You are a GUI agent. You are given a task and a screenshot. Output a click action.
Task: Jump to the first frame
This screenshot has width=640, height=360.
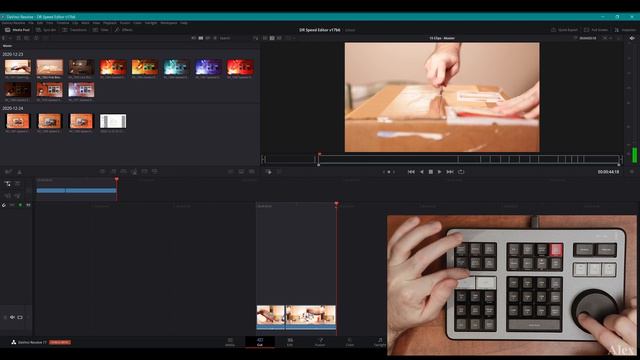point(411,172)
